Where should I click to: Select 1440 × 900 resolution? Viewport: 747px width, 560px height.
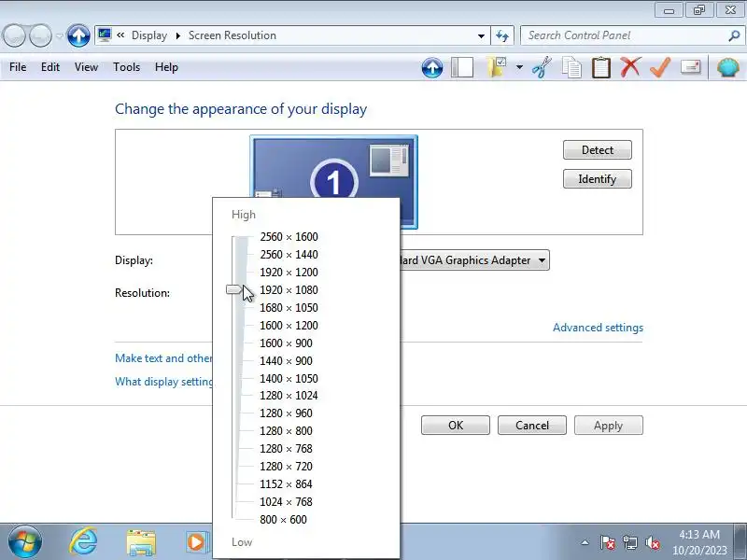pos(286,360)
